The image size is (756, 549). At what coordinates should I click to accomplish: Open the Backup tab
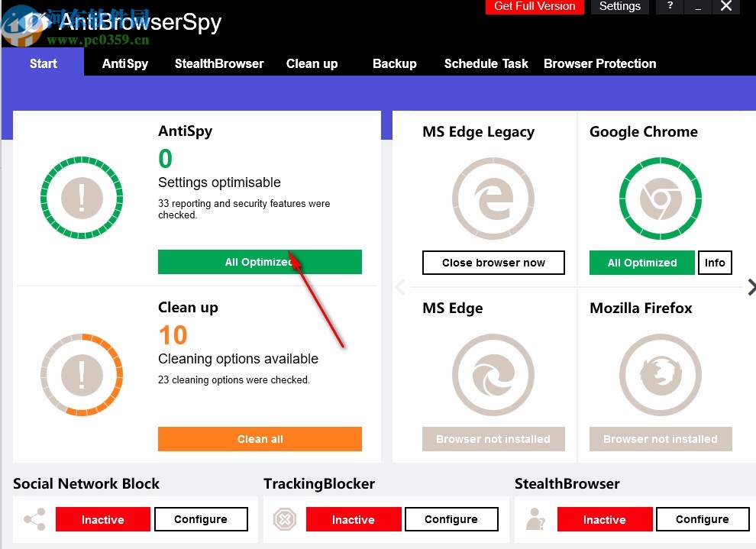(x=394, y=64)
